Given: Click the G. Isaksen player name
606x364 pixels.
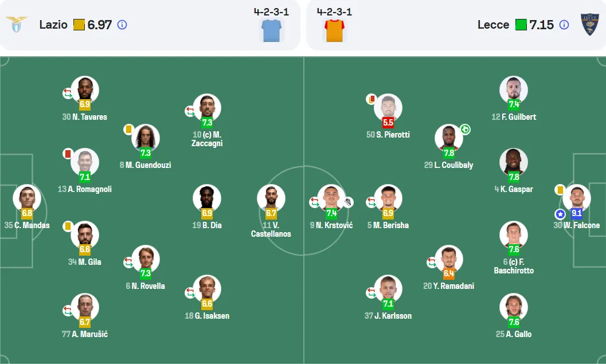Looking at the screenshot, I should (x=207, y=316).
